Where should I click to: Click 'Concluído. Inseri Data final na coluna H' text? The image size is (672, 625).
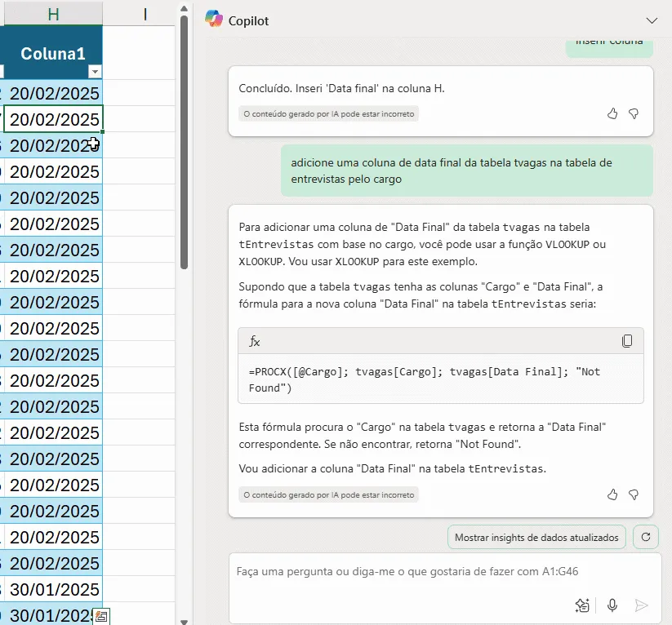point(341,88)
